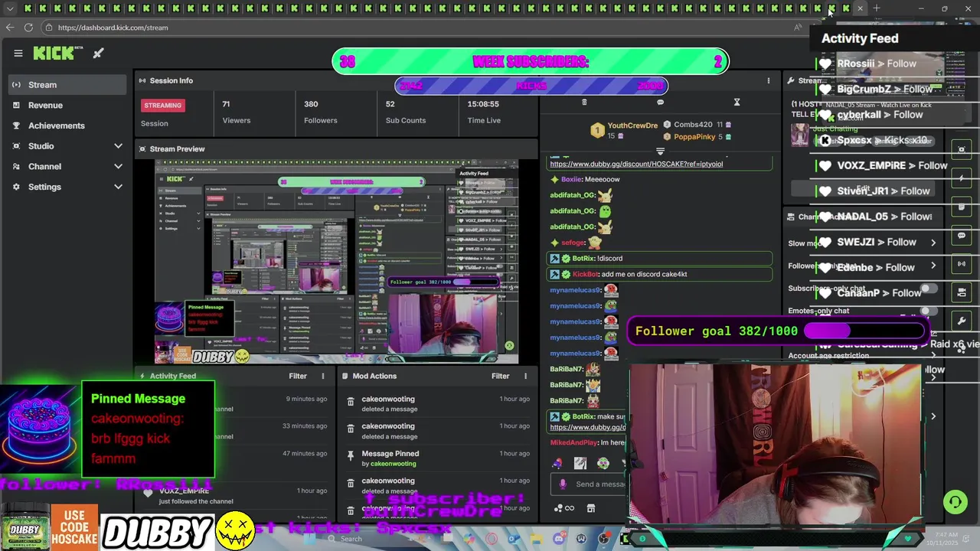980x551 pixels.
Task: Open Mod Actions kebab menu
Action: (x=525, y=376)
